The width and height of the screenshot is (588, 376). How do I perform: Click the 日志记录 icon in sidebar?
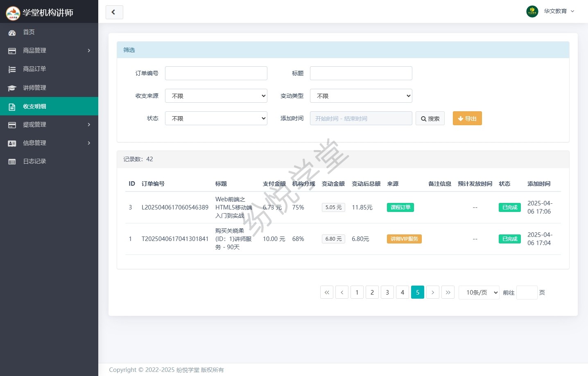[x=12, y=162]
